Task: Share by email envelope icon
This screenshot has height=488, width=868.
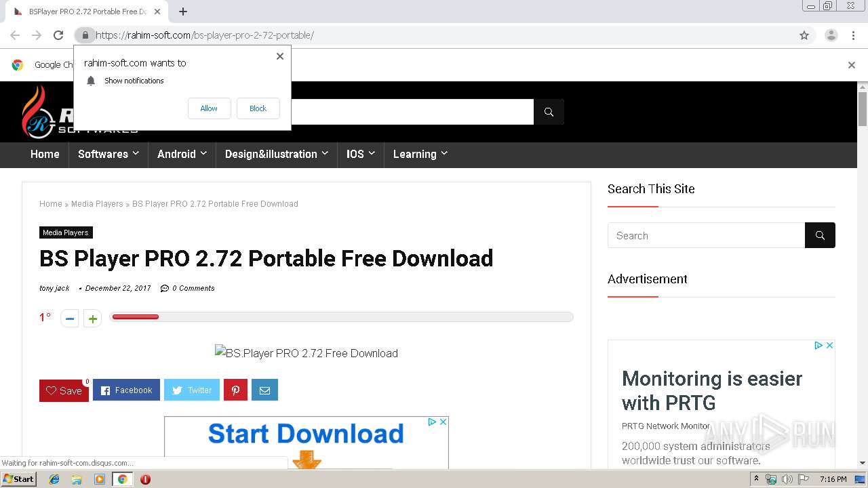Action: tap(264, 390)
